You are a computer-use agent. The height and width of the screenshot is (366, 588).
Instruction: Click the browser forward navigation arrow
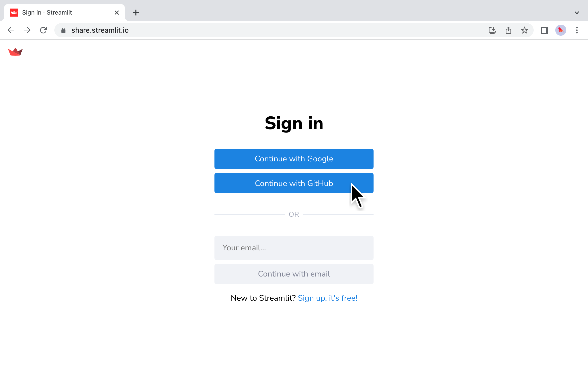[27, 30]
